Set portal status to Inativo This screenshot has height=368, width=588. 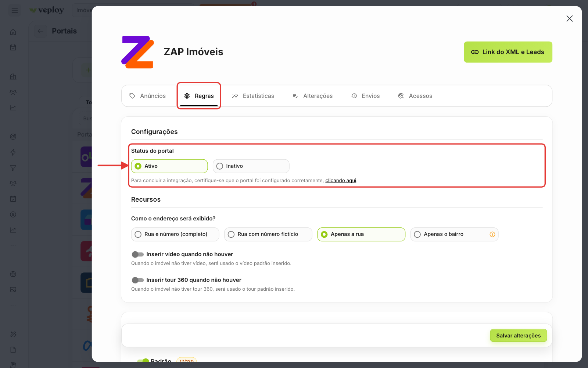[251, 166]
